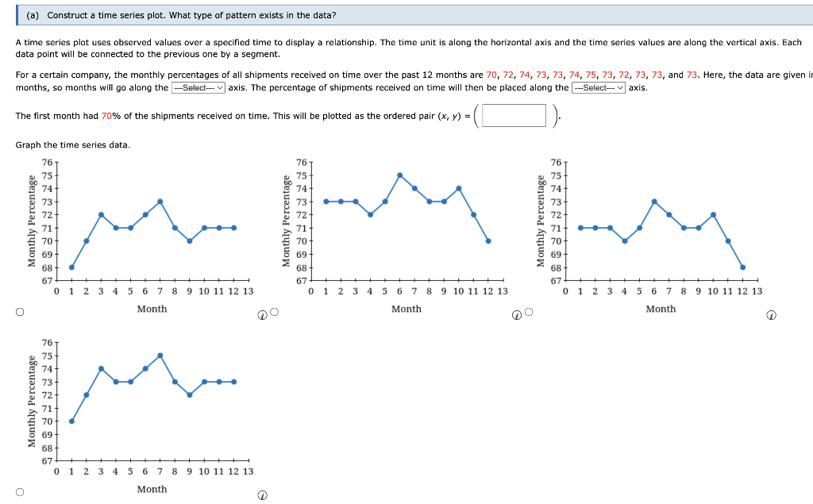Click the info icon below the first graph option

(x=262, y=317)
